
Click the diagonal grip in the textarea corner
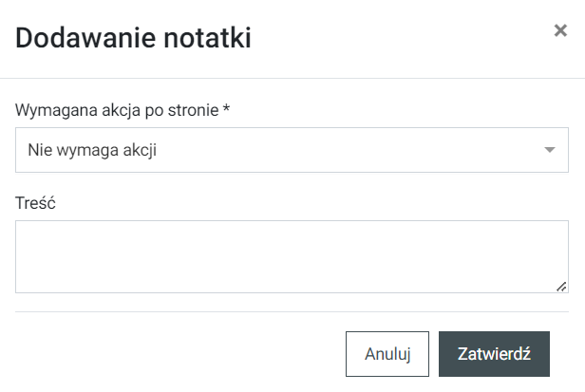(x=562, y=287)
